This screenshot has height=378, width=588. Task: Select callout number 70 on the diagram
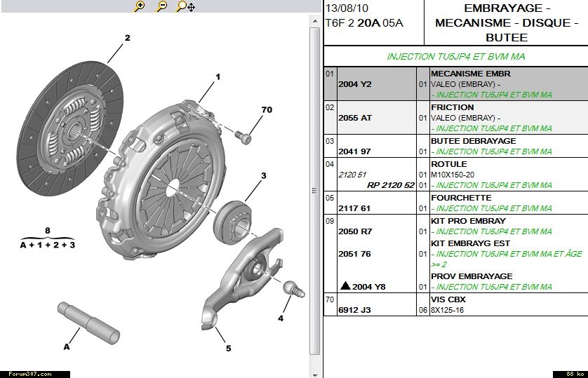pyautogui.click(x=266, y=110)
